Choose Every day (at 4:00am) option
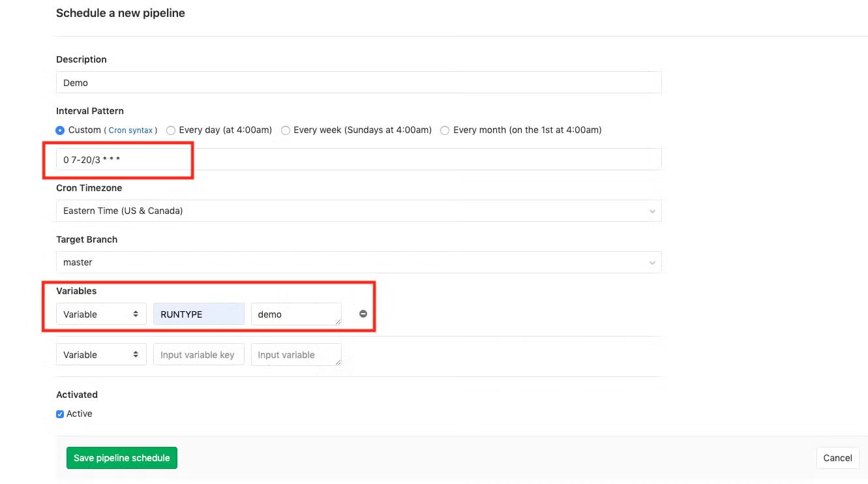 171,130
